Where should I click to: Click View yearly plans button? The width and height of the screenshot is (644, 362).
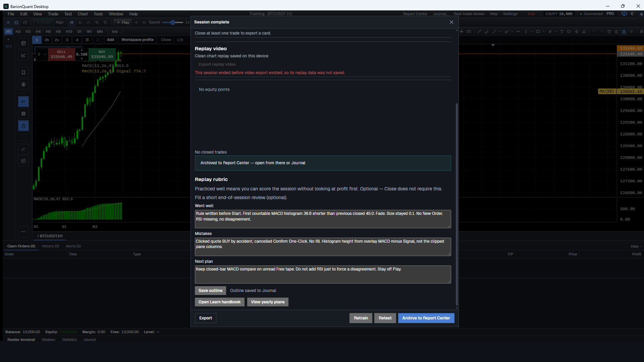coord(268,302)
